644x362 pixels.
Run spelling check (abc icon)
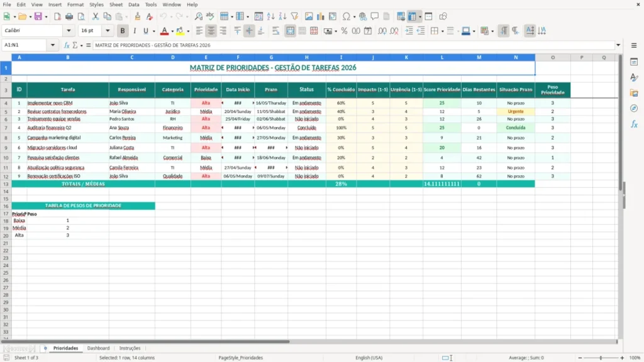point(210,16)
